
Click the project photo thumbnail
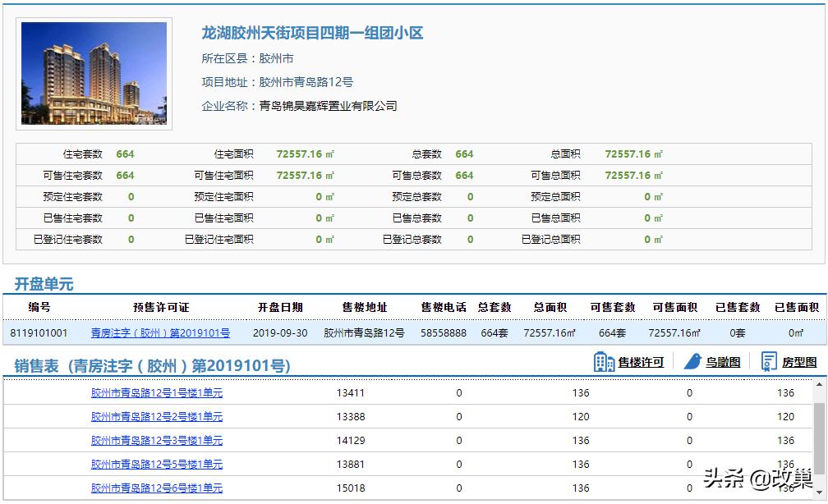click(94, 72)
